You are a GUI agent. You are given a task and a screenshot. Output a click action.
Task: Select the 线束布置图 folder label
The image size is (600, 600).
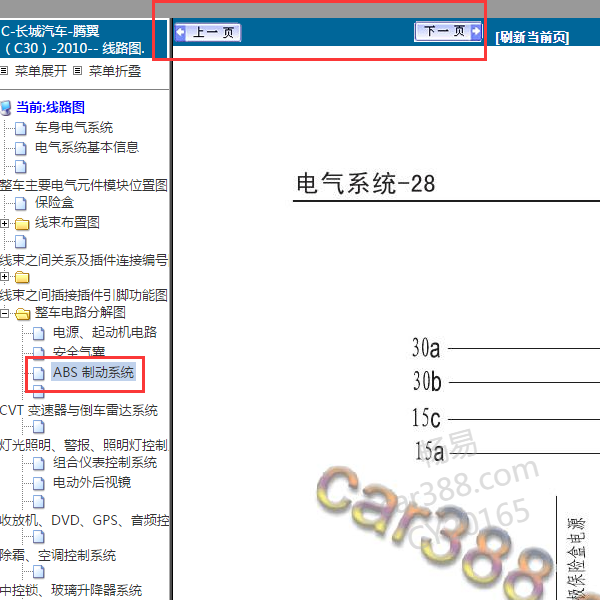coord(67,222)
